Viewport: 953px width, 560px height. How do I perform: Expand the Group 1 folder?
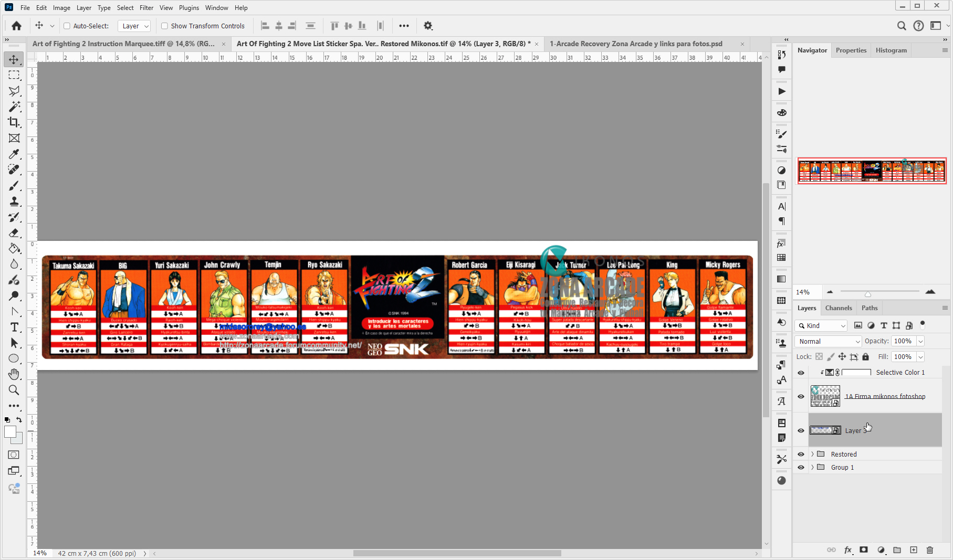pyautogui.click(x=812, y=468)
